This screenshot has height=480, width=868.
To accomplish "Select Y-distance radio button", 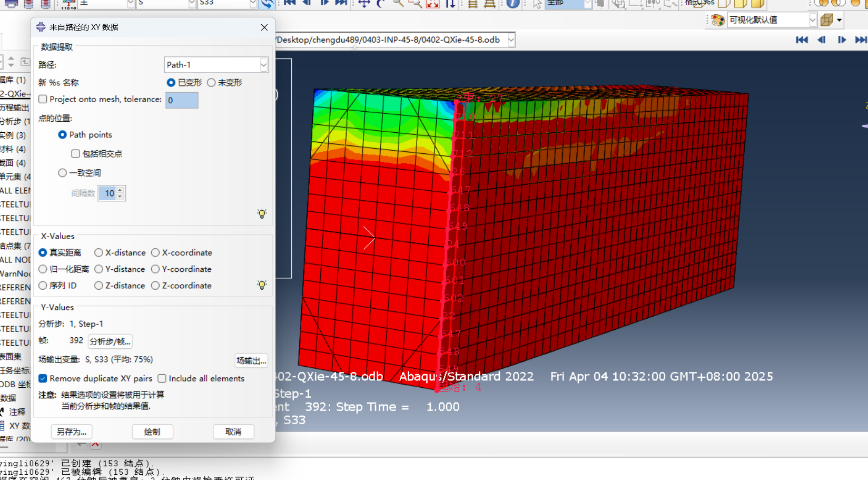I will click(98, 269).
